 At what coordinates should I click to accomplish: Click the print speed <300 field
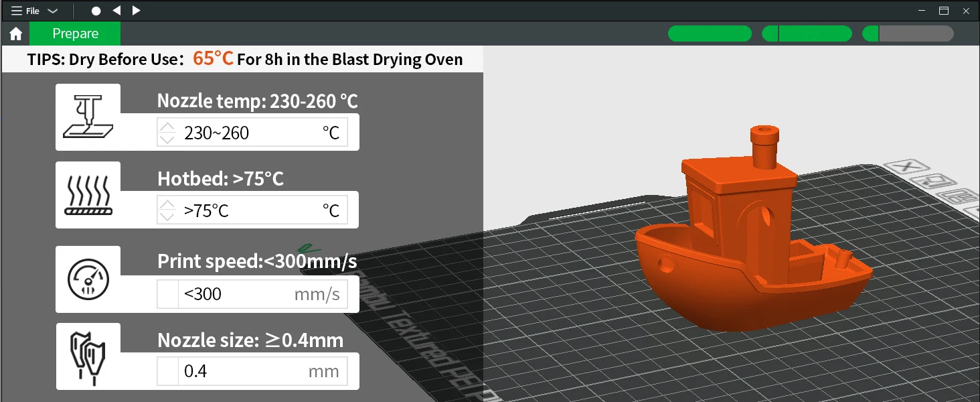click(252, 293)
